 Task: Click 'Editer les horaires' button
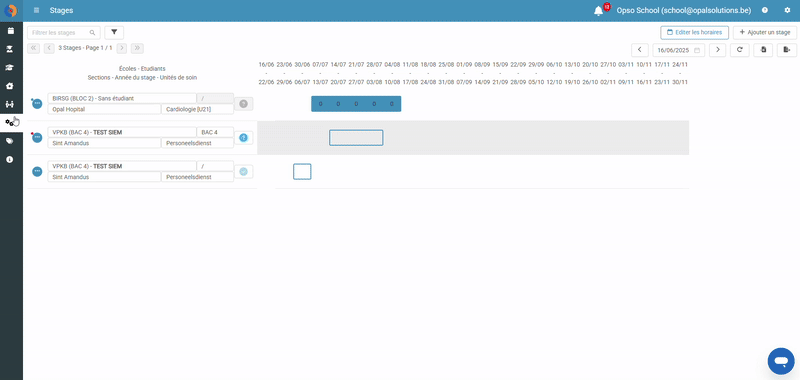pyautogui.click(x=694, y=33)
